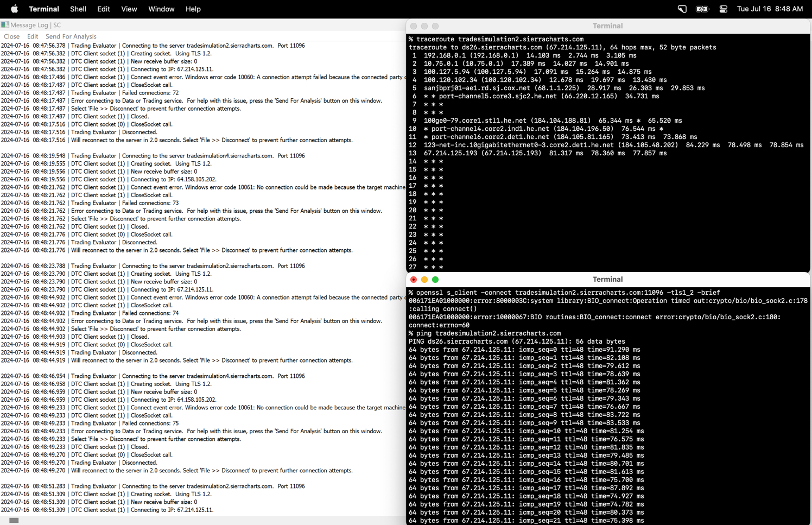Click the ping reply line icmp_seq=10
The width and height of the screenshot is (812, 525).
(526, 431)
